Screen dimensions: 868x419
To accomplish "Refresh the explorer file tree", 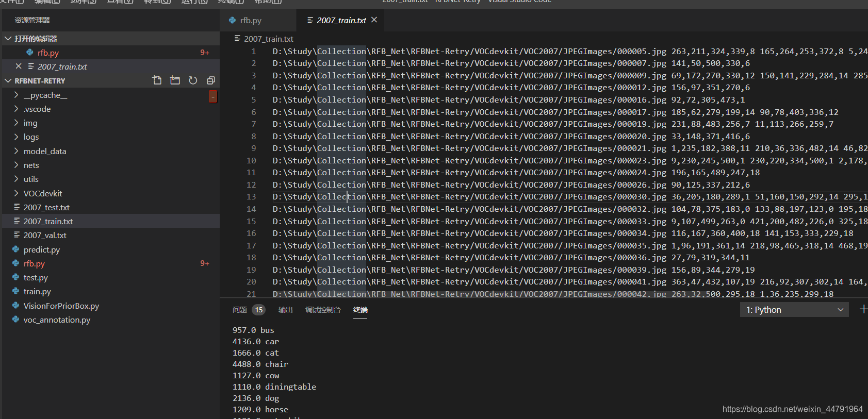I will (193, 80).
